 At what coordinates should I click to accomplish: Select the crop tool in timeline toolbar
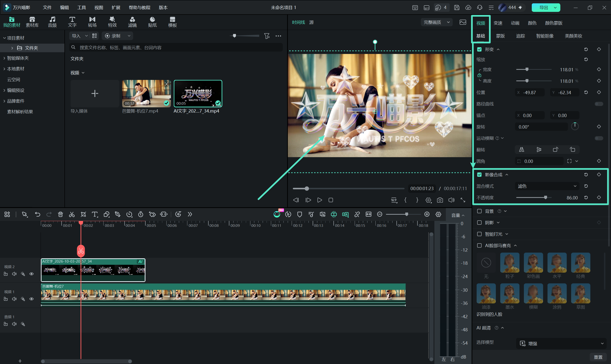84,214
